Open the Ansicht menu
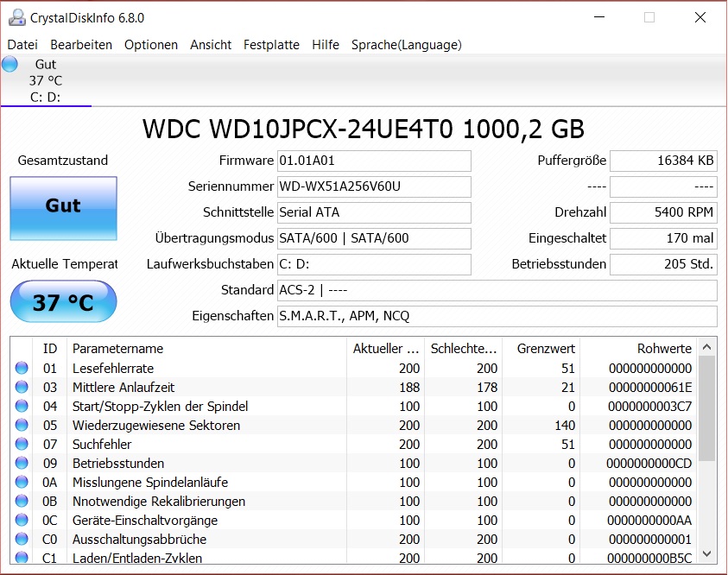This screenshot has width=728, height=575. tap(211, 45)
